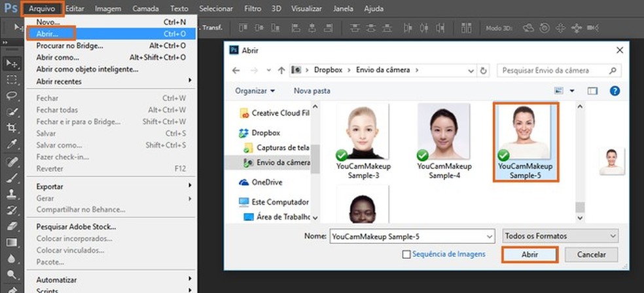Screen dimensions: 644x293
Task: Select the Clone Stamp tool
Action: [11, 194]
